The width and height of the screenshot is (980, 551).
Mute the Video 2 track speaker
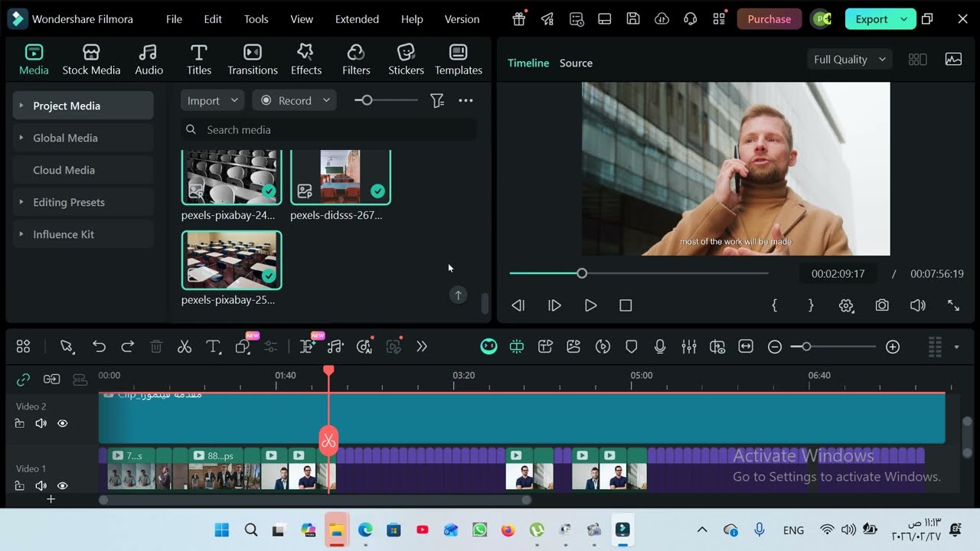click(41, 423)
